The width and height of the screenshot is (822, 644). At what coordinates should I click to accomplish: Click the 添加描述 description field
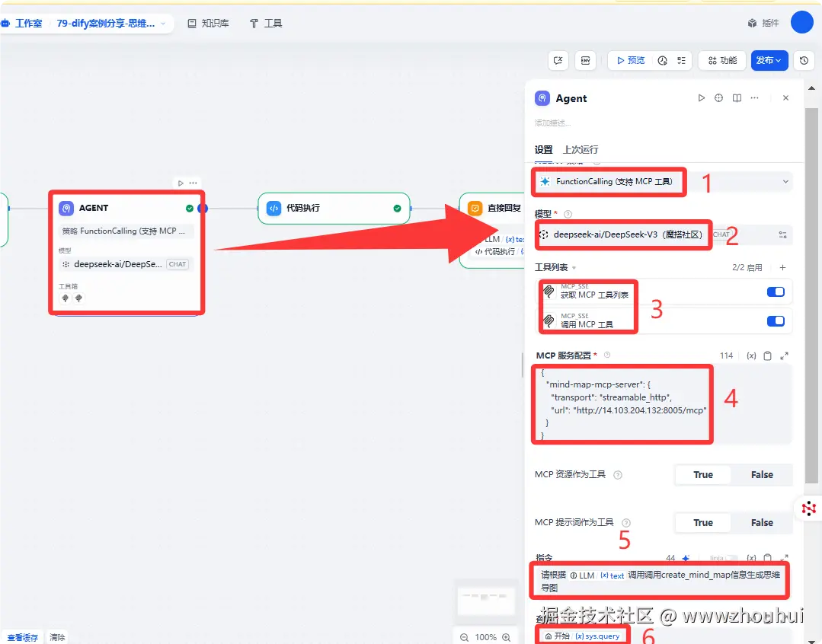(552, 123)
